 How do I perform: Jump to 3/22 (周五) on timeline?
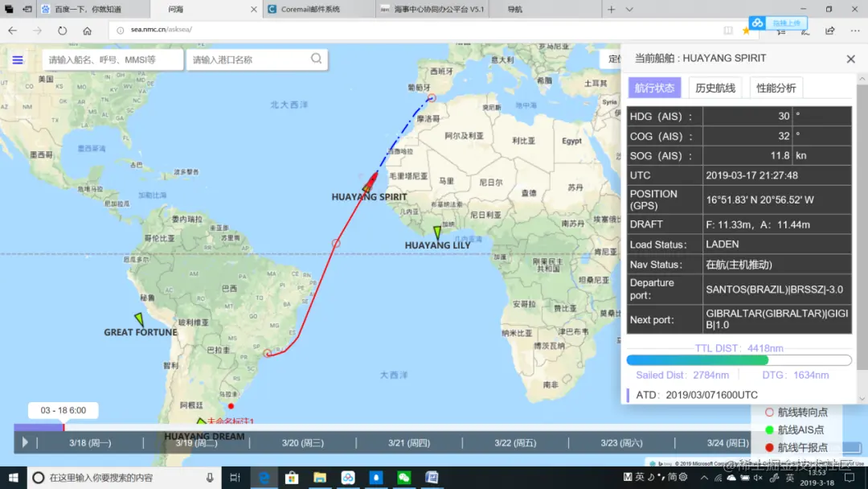click(x=515, y=443)
